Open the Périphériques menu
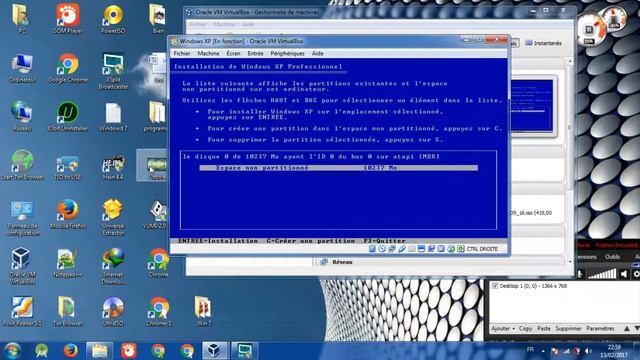Screen dimensions: 640x360 pos(287,53)
